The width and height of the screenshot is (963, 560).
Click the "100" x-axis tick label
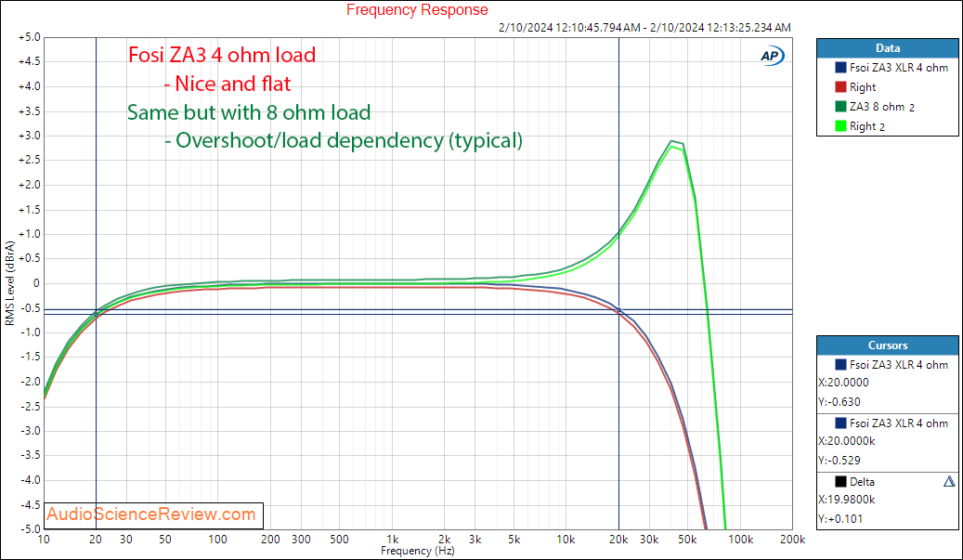217,540
